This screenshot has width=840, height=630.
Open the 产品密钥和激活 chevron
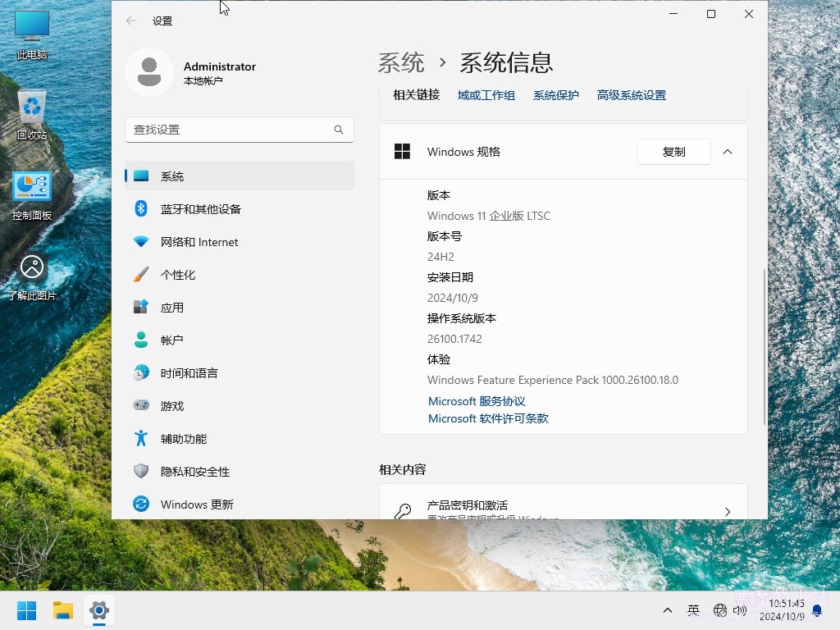tap(728, 512)
